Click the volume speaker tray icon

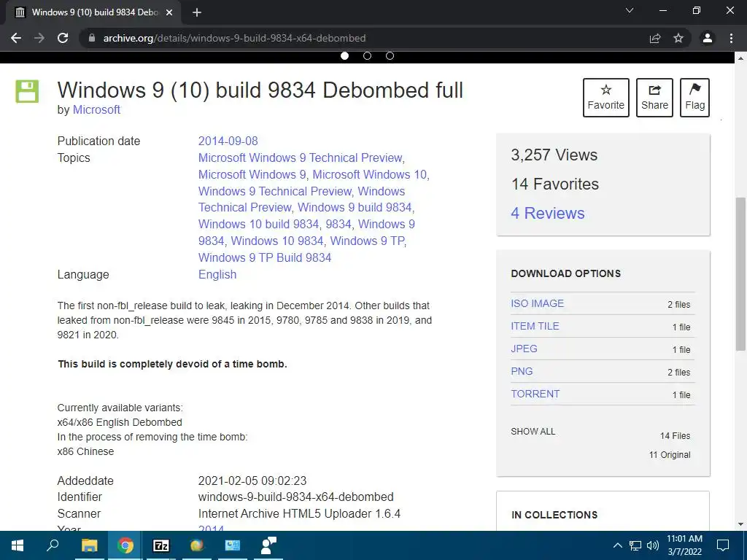coord(653,545)
